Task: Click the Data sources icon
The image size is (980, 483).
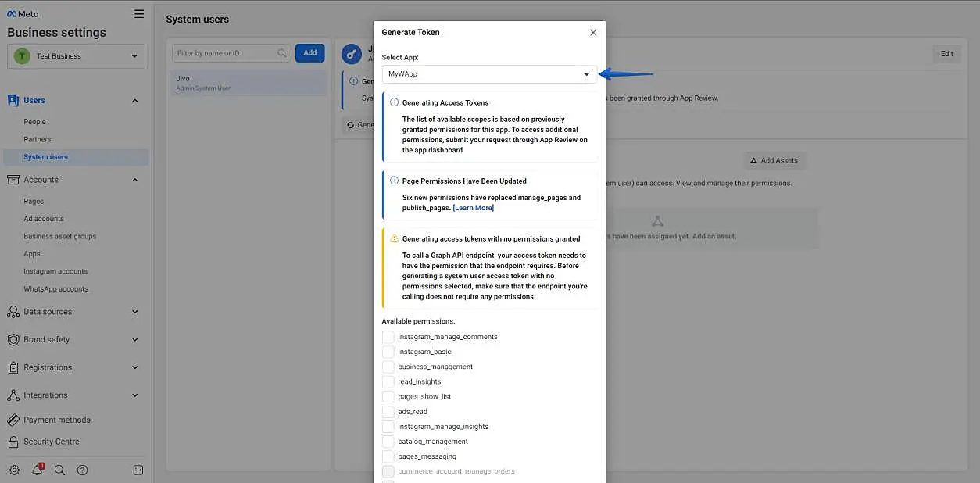Action: 13,312
